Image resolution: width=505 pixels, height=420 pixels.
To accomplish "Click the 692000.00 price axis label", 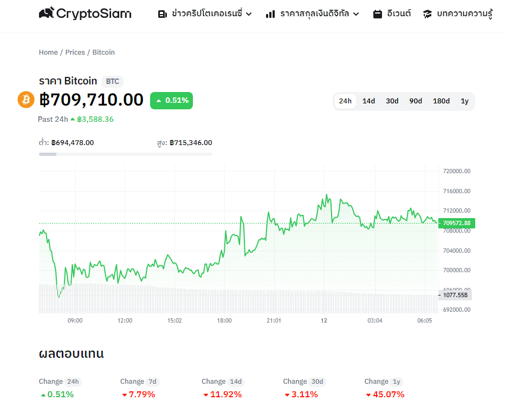I will coord(457,310).
